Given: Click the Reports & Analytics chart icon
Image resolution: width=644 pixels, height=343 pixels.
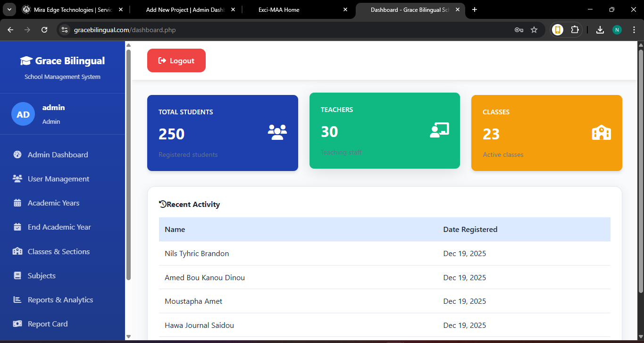Looking at the screenshot, I should click(x=17, y=300).
